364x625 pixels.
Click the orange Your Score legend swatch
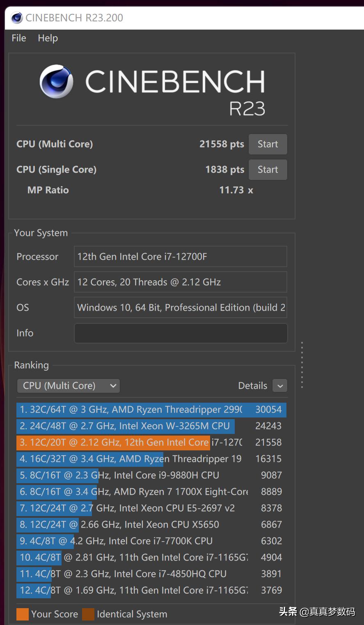(x=23, y=614)
